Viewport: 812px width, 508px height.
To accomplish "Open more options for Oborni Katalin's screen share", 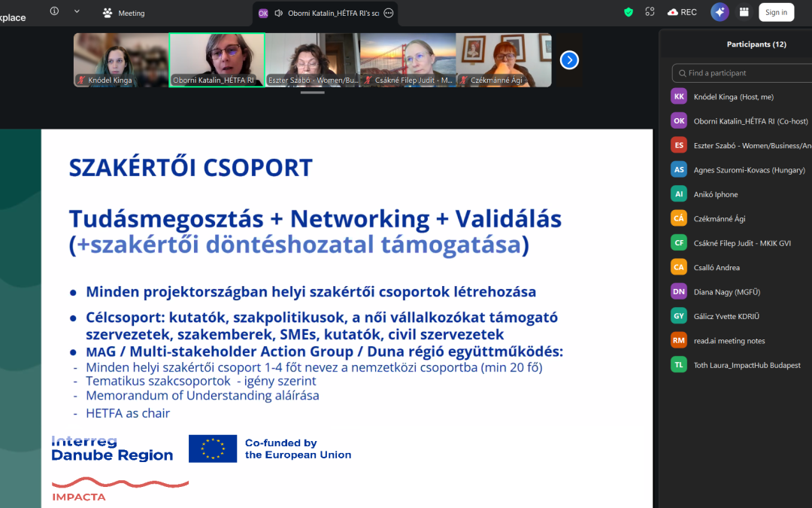I will click(x=388, y=13).
